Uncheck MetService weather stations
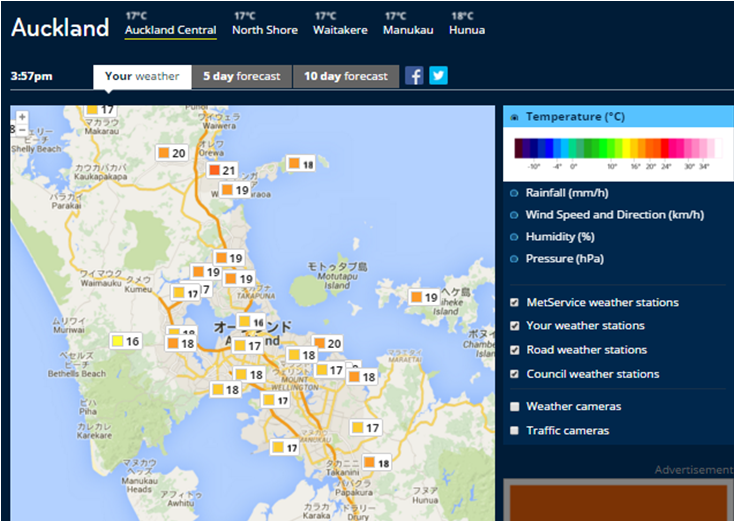 point(514,302)
